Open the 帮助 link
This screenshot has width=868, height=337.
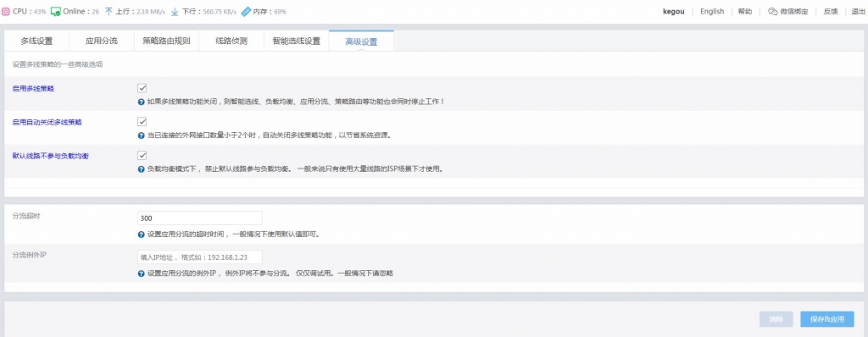pyautogui.click(x=745, y=11)
